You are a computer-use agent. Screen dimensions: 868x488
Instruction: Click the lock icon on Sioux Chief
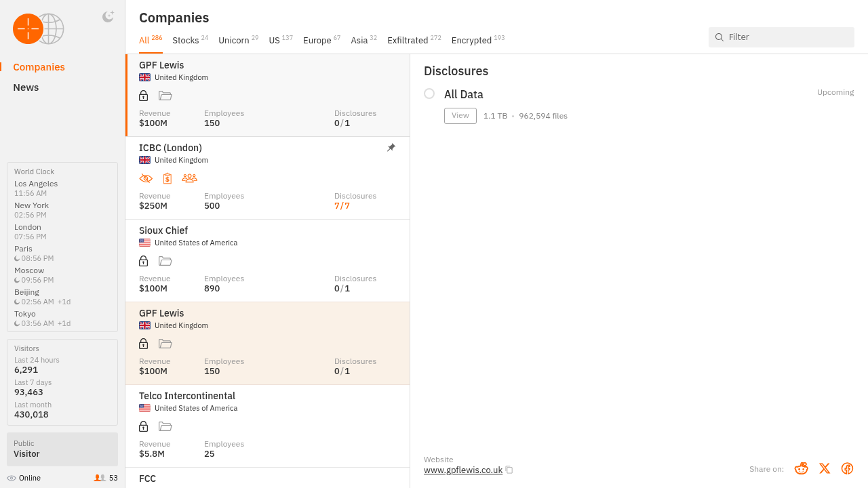[x=143, y=261]
